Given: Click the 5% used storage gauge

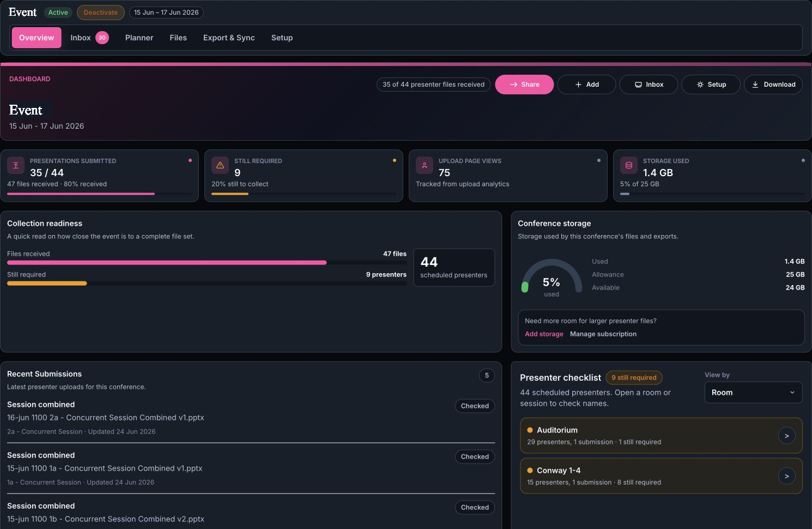Looking at the screenshot, I should pyautogui.click(x=552, y=278).
